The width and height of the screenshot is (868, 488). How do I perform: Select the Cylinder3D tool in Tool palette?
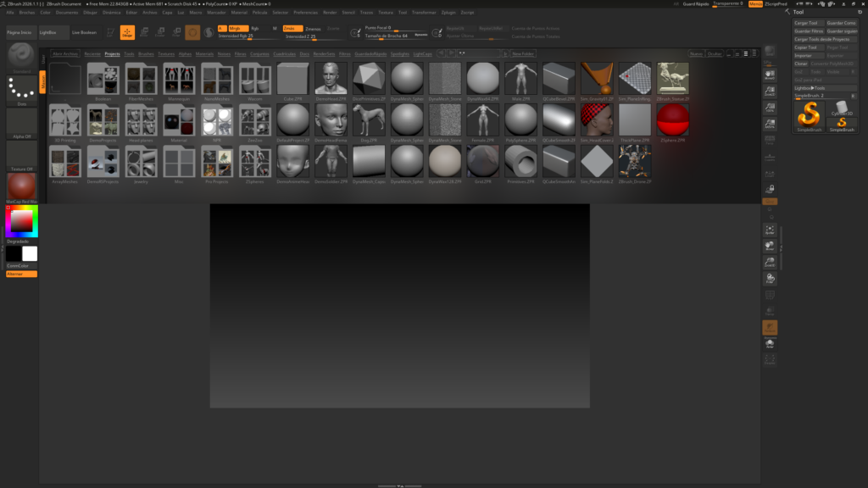click(x=841, y=106)
